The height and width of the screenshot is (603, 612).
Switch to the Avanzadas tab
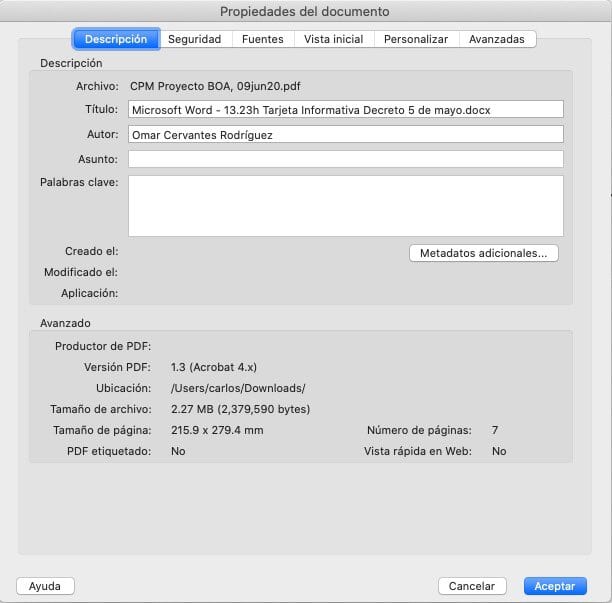point(497,39)
